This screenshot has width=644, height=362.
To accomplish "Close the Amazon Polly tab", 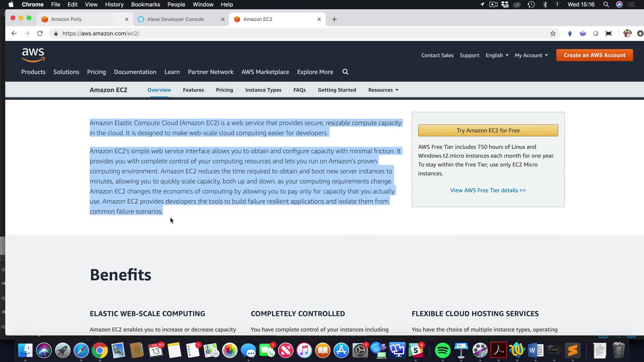I will click(x=126, y=19).
